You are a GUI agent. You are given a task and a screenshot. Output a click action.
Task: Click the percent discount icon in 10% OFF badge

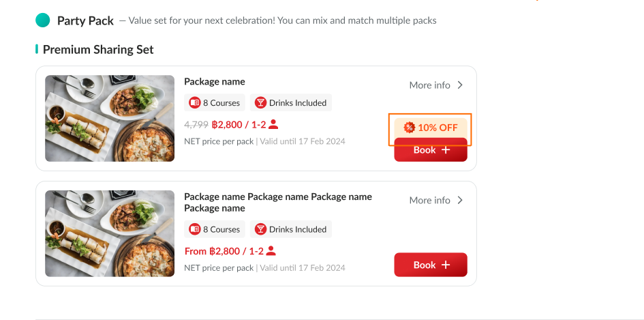point(409,128)
